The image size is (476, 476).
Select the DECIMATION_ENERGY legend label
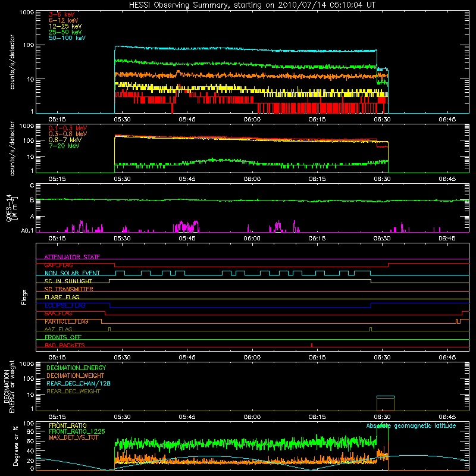click(x=76, y=368)
